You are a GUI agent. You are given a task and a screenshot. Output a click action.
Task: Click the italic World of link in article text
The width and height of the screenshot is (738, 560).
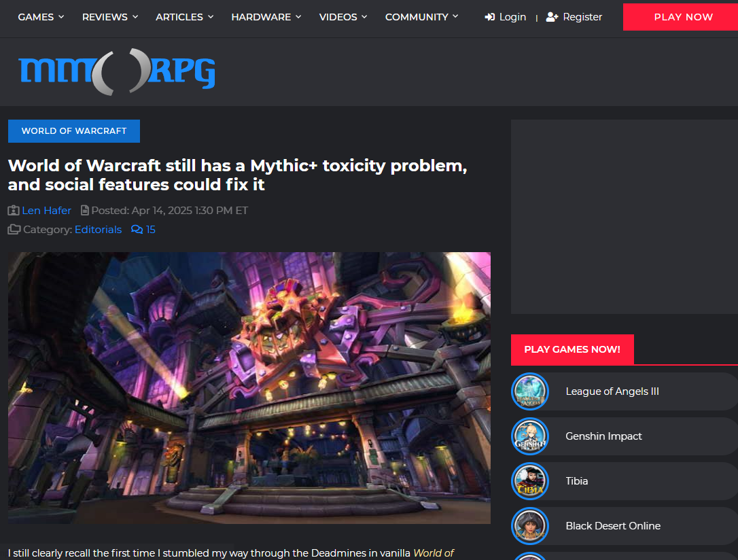click(434, 553)
